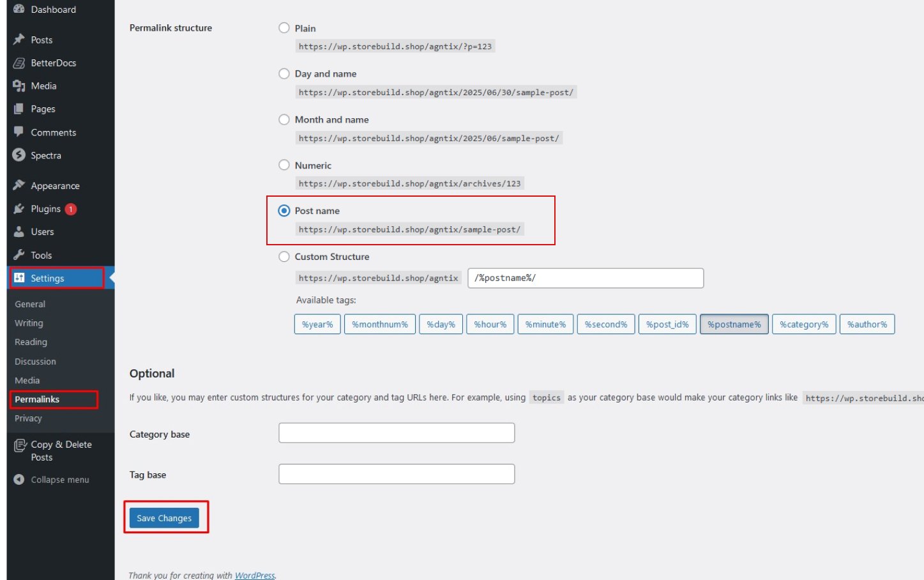Focus the custom structure /%postname%/ field
The width and height of the screenshot is (924, 580).
[x=585, y=279]
